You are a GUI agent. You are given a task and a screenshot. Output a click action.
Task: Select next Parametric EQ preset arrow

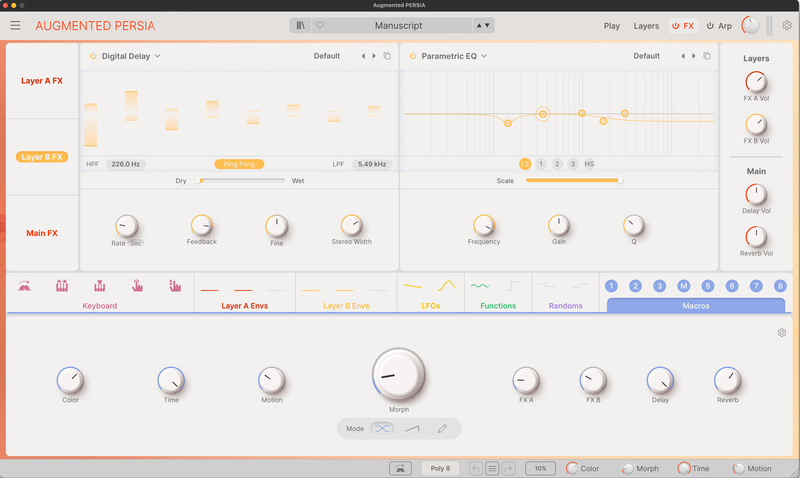[x=693, y=56]
